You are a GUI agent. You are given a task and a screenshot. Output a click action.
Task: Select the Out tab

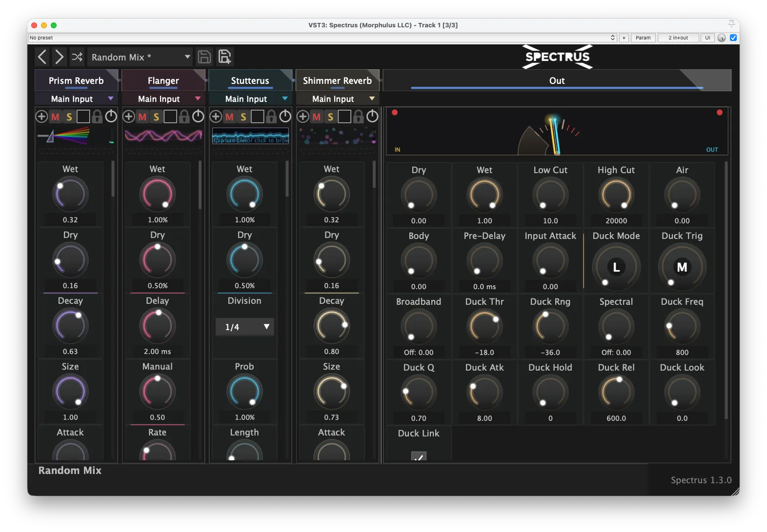point(557,80)
